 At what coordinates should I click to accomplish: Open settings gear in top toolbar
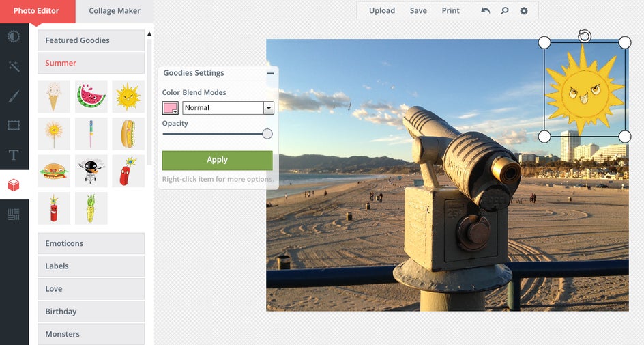[524, 11]
